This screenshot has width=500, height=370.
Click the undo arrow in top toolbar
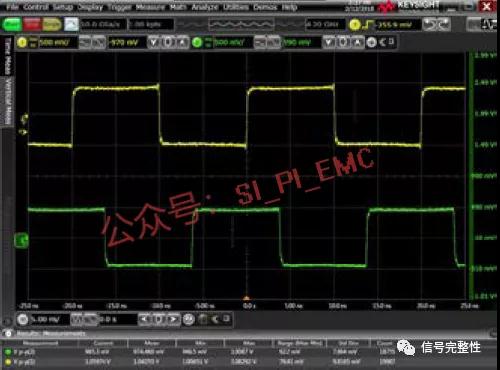click(x=430, y=24)
